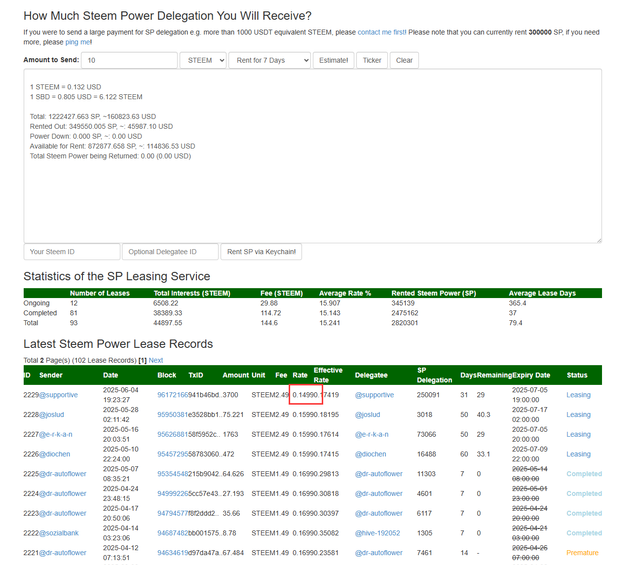Open block 94687482 link

(173, 533)
